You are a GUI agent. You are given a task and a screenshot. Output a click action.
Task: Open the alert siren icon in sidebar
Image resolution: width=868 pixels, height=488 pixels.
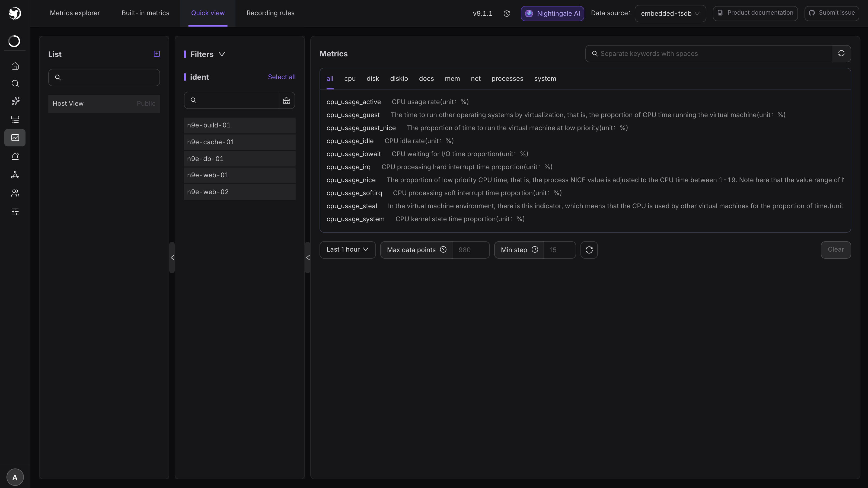[15, 156]
